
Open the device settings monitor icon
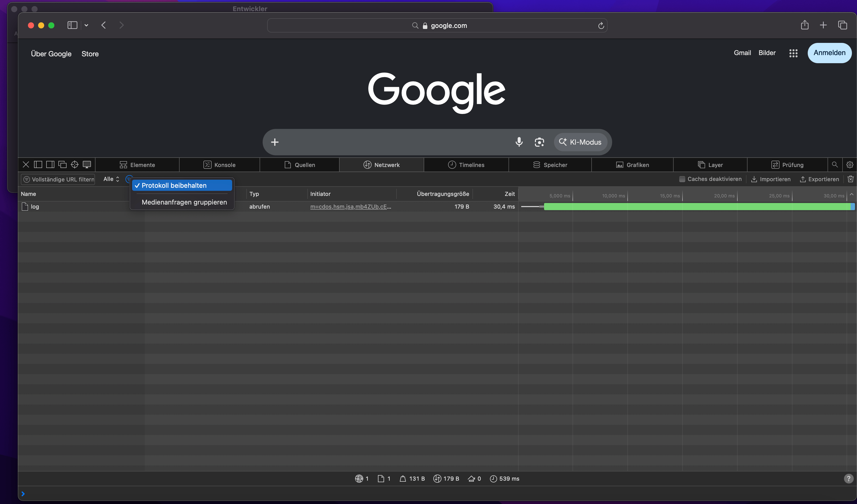pos(87,165)
